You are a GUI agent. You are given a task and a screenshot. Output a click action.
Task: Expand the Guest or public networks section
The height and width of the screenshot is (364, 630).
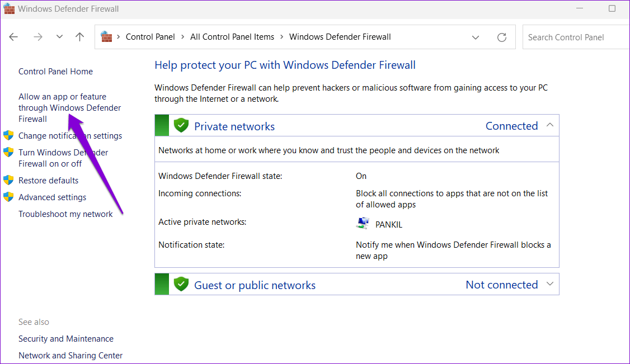pos(549,284)
